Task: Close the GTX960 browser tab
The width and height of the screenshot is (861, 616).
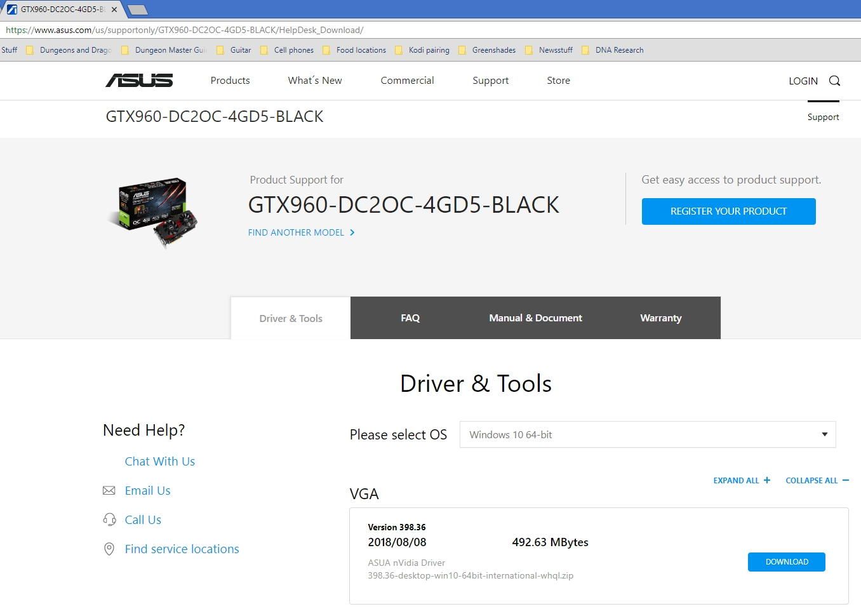Action: coord(114,10)
